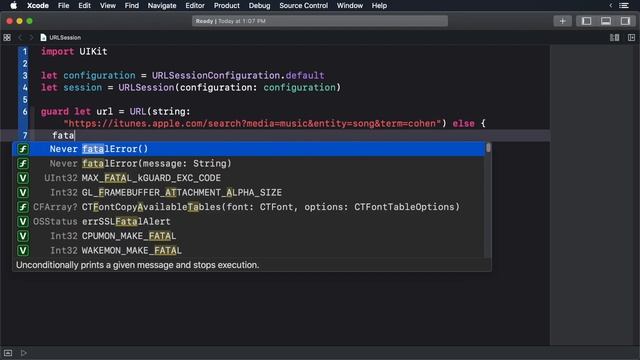Go forward with the right chevron
Viewport: 640px width, 360px height.
point(31,38)
